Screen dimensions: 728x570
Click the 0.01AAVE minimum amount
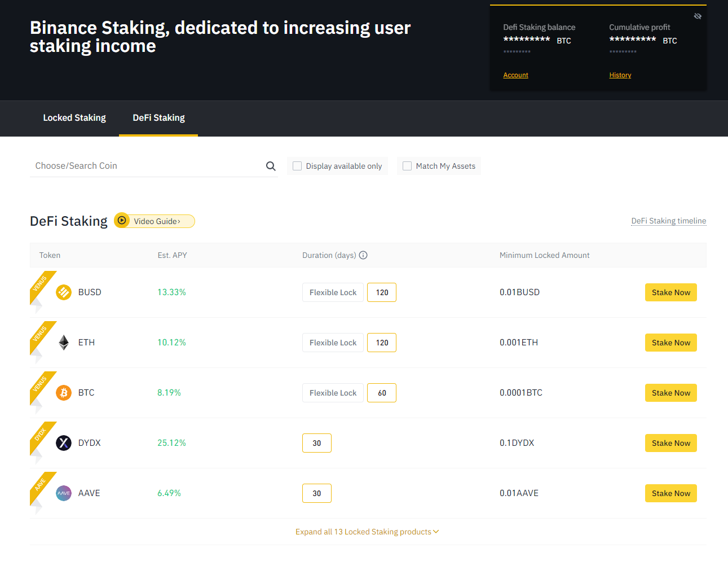pyautogui.click(x=519, y=493)
